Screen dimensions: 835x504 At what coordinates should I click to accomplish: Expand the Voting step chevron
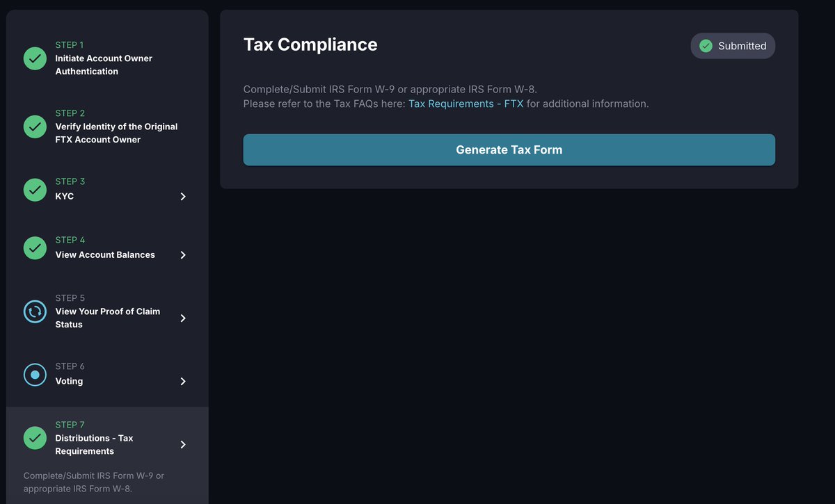tap(183, 382)
